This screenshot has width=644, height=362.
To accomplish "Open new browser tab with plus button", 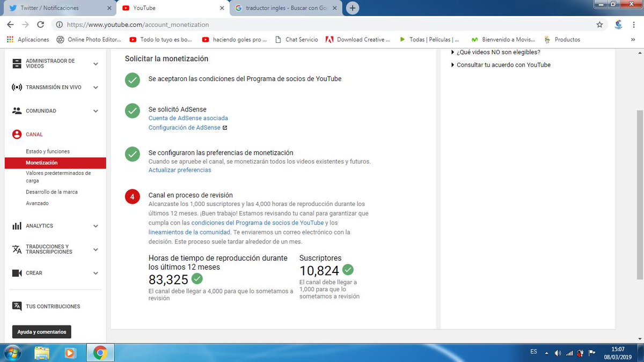I will coord(353,8).
